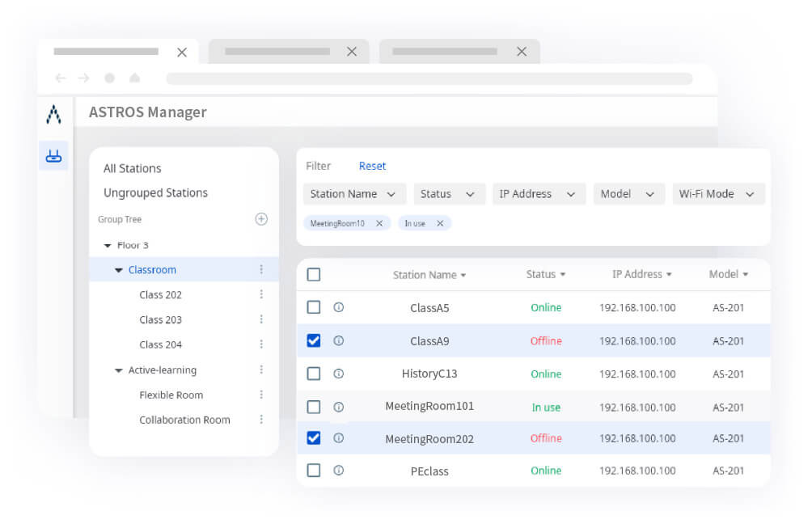This screenshot has height=528, width=812.
Task: Select Collaboration Room in group tree
Action: (184, 420)
